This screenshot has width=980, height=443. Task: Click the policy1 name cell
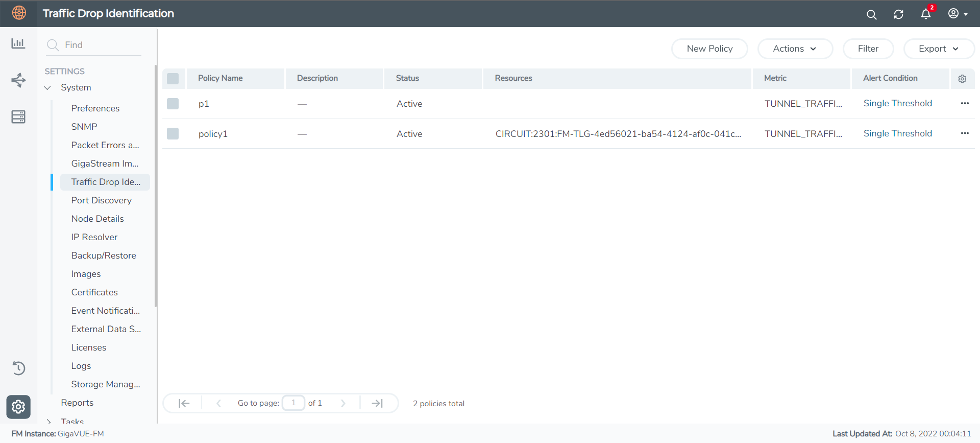pyautogui.click(x=213, y=134)
